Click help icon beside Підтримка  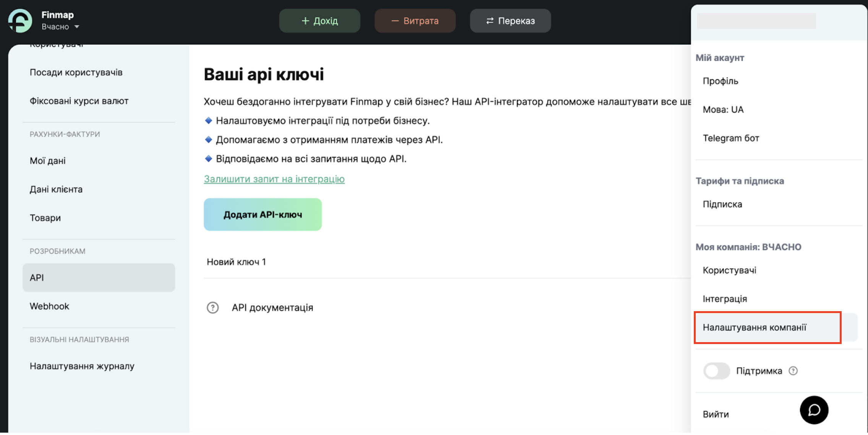point(793,371)
